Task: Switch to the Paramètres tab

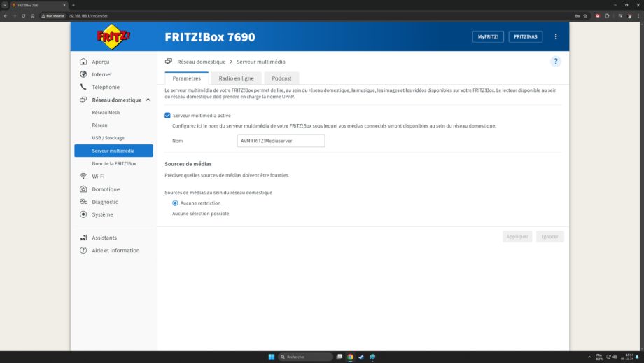Action: 186,78
